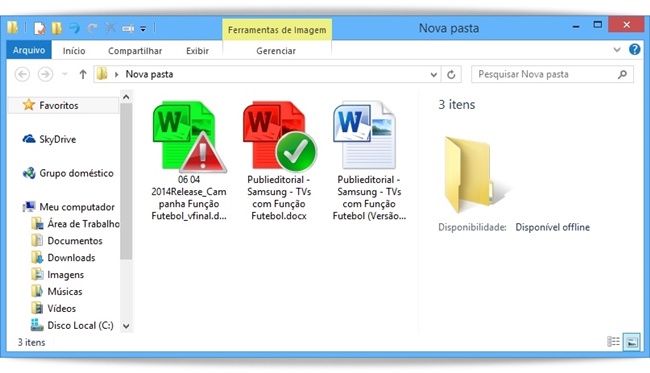The image size is (650, 373).
Task: Select the red Word file with checkmark
Action: [x=279, y=136]
